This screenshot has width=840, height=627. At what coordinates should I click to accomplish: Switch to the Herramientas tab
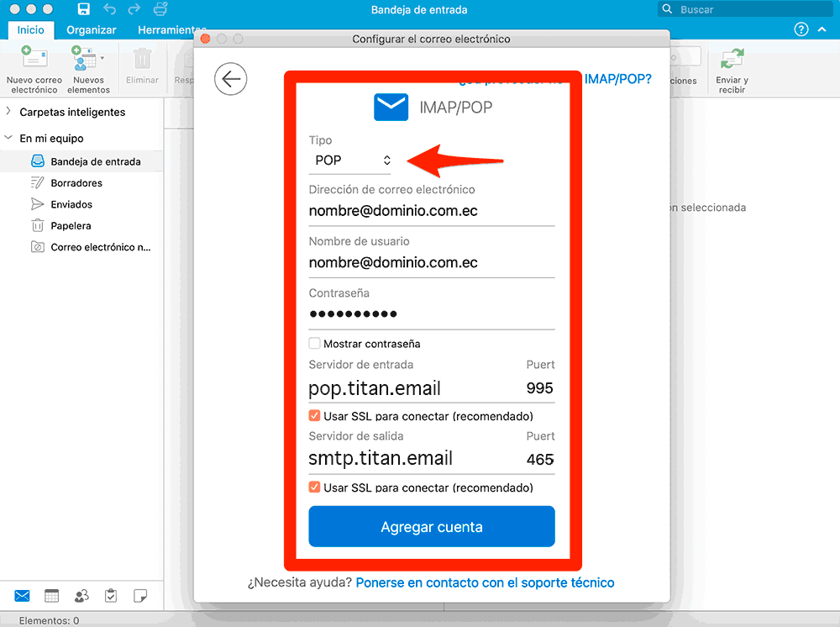(x=171, y=30)
